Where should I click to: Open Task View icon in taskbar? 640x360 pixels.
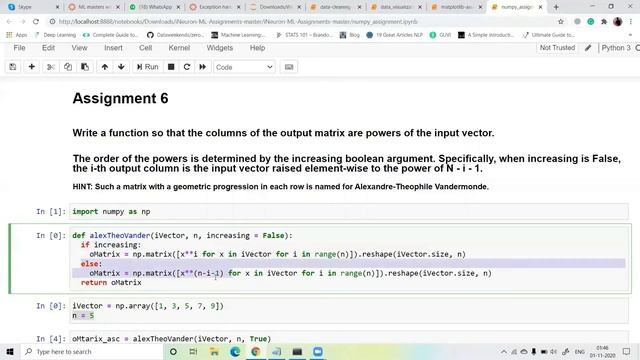coord(193,351)
